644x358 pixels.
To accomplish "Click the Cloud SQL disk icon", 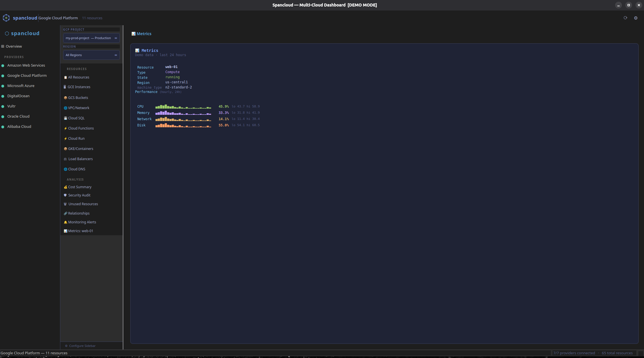I will pos(65,118).
